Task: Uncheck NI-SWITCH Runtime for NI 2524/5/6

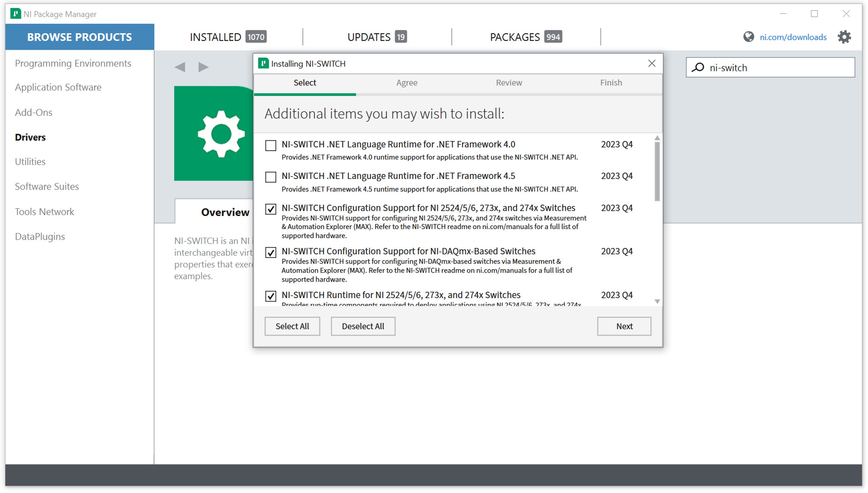Action: click(270, 296)
